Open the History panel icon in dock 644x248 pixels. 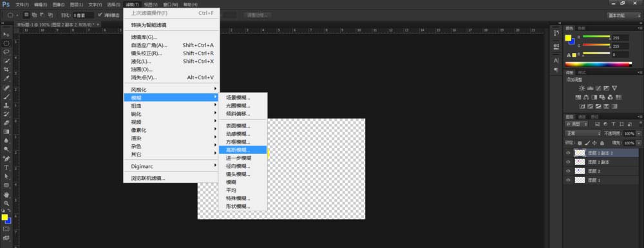[x=556, y=33]
